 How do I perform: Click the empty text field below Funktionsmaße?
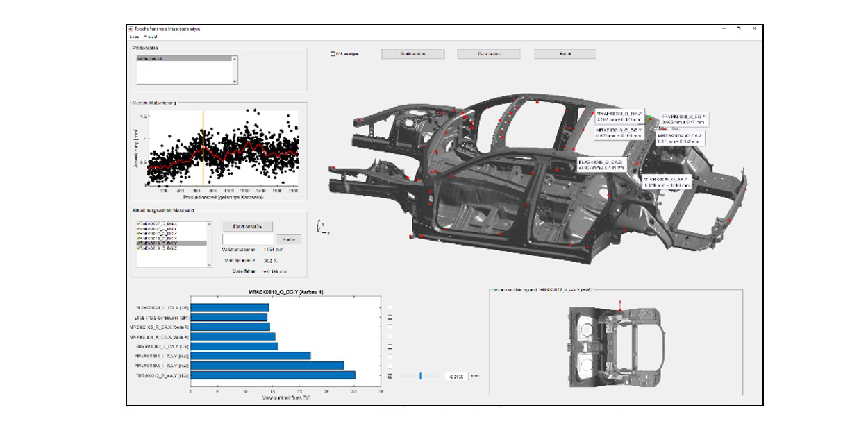[248, 239]
